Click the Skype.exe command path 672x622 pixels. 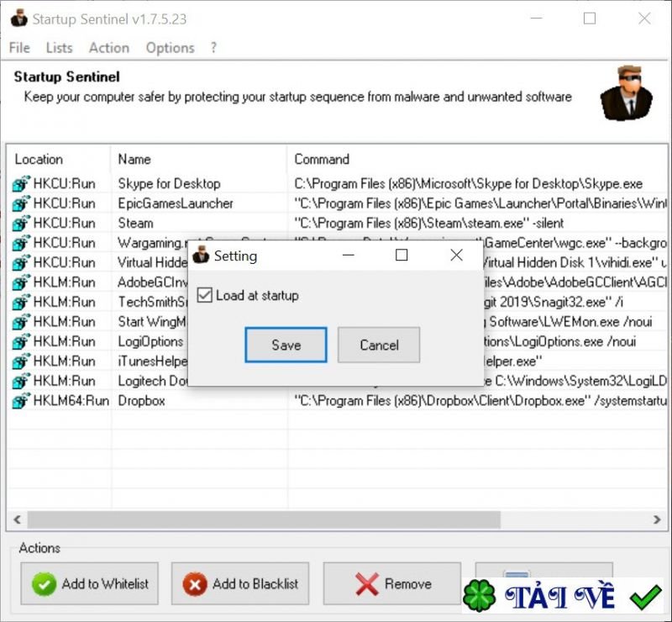coord(469,183)
